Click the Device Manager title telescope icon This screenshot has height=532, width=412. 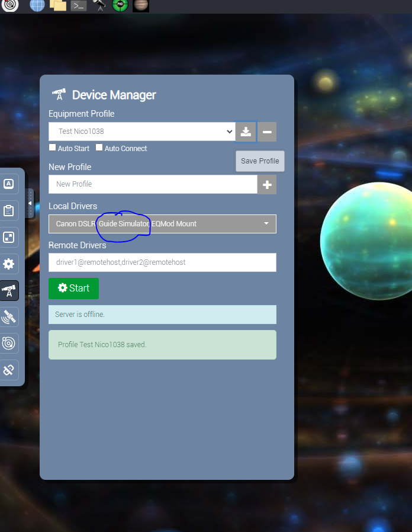(x=59, y=94)
